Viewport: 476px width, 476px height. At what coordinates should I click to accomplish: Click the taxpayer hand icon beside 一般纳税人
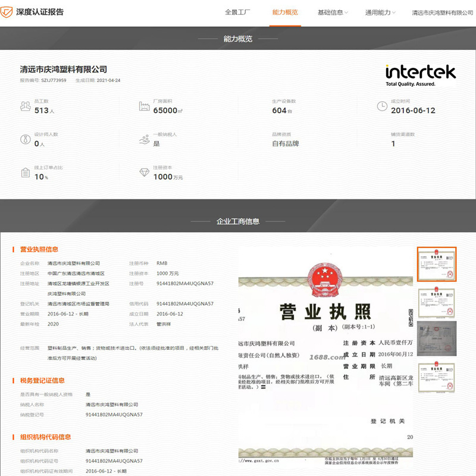coord(144,139)
